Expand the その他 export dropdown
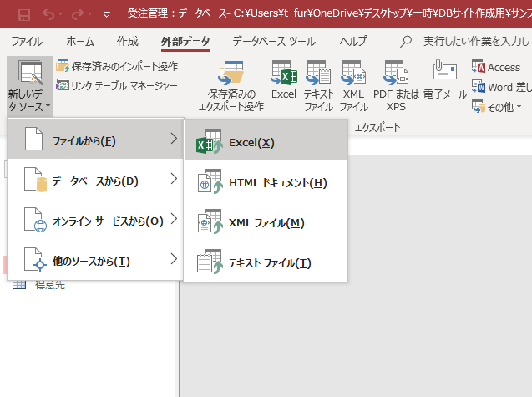The height and width of the screenshot is (397, 532). tap(496, 105)
